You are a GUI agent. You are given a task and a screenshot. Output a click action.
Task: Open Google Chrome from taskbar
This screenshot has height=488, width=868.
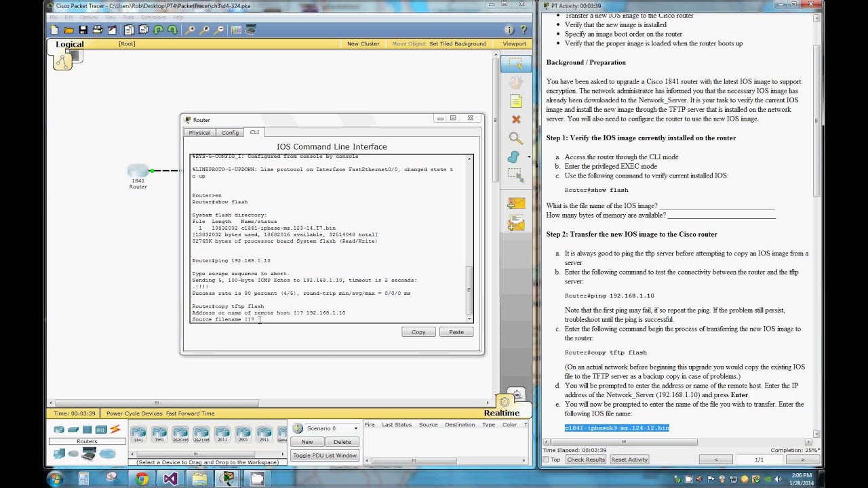pos(142,479)
